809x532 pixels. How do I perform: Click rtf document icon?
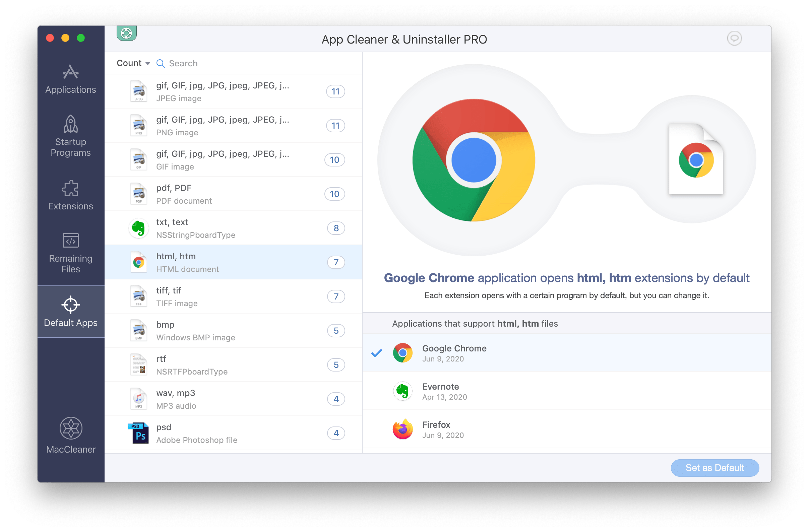point(139,364)
